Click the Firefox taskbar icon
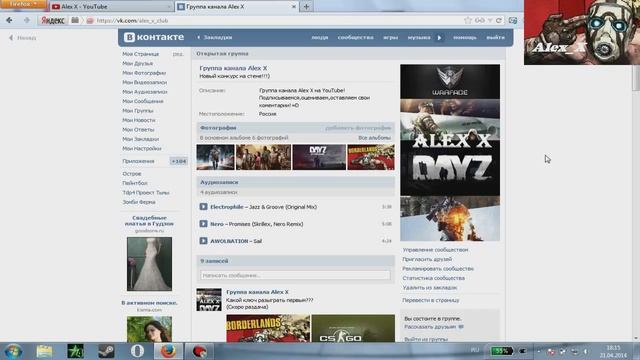Image resolution: width=640 pixels, height=360 pixels. [x=168, y=351]
